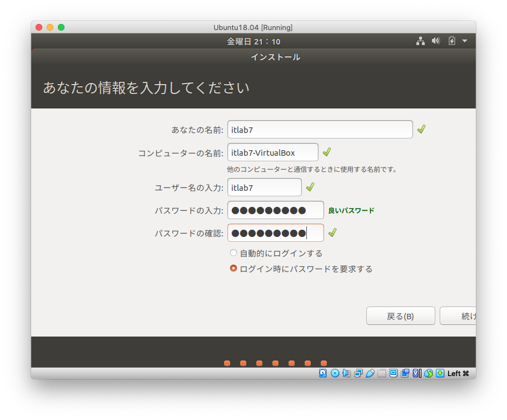
Task: Click the 戻る(B) button
Action: pyautogui.click(x=400, y=316)
